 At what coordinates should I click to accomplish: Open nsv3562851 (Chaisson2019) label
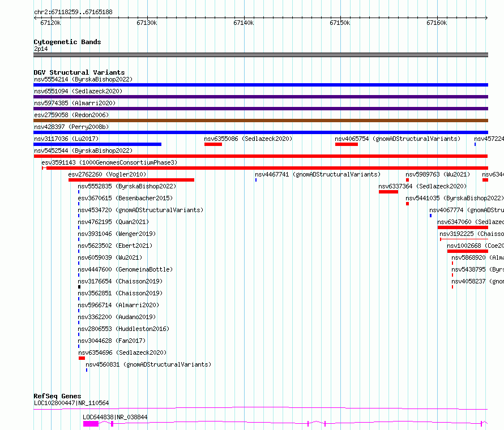pyautogui.click(x=120, y=293)
